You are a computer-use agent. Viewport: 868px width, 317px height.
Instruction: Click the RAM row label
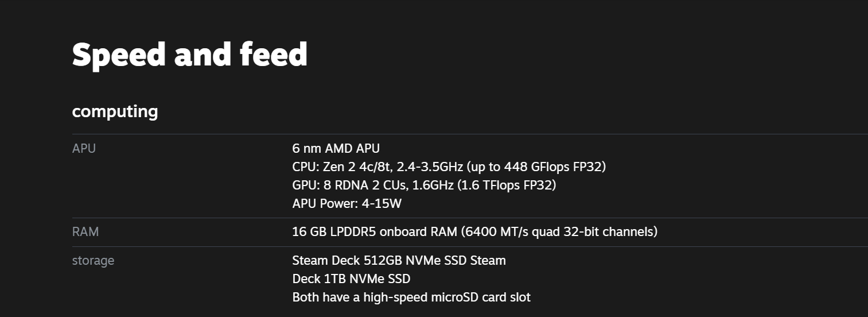click(85, 231)
